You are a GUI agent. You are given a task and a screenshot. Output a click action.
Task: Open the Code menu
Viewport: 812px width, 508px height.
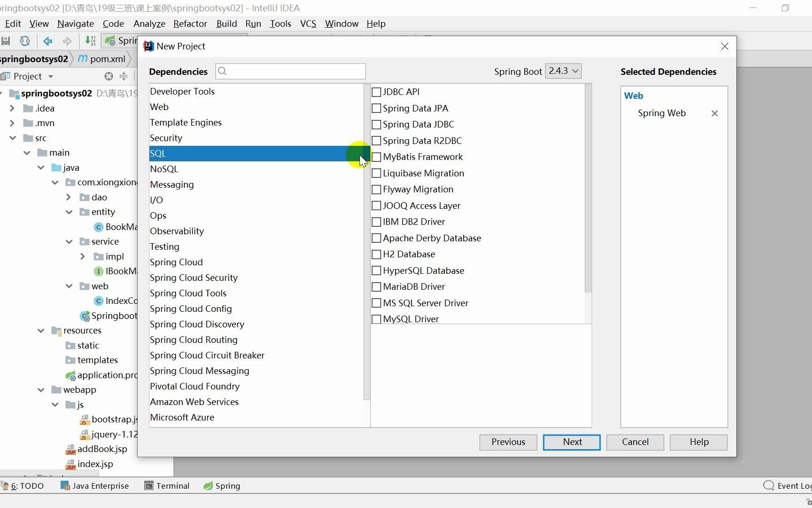click(x=113, y=24)
